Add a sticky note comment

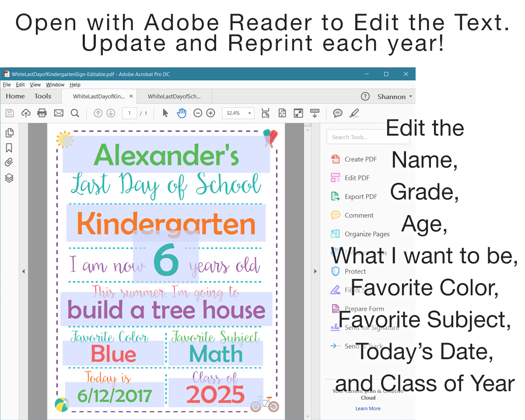pos(338,113)
